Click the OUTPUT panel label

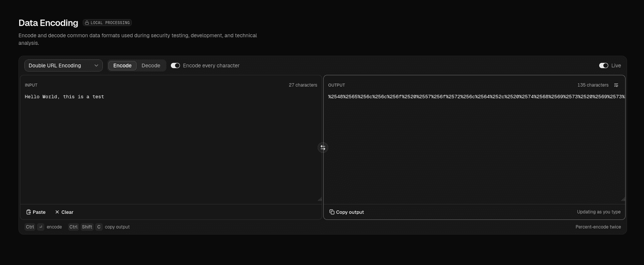[x=336, y=85]
